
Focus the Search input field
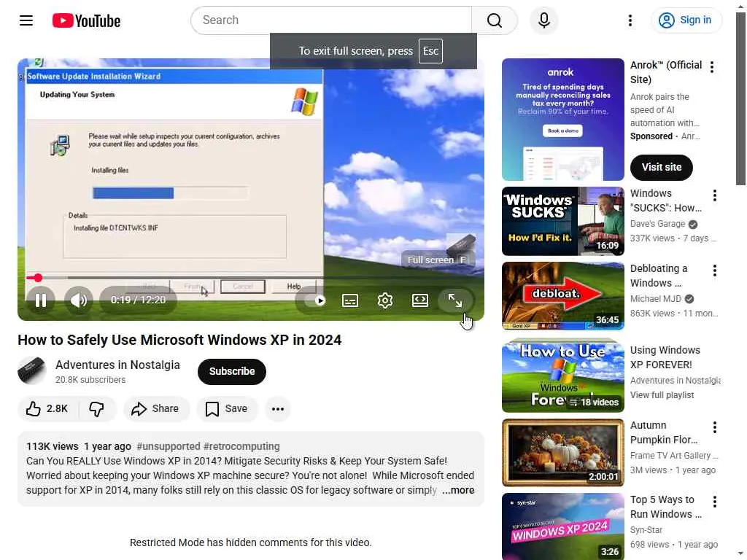[x=331, y=20]
